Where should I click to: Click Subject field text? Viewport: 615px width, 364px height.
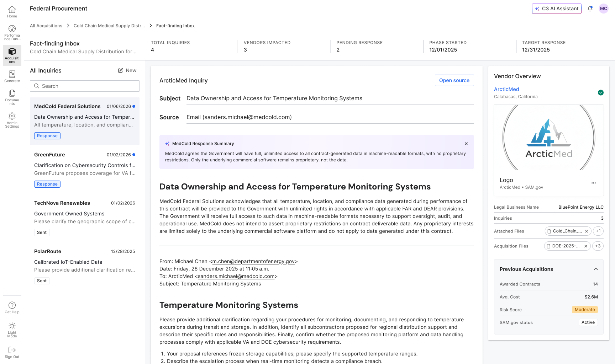point(274,98)
